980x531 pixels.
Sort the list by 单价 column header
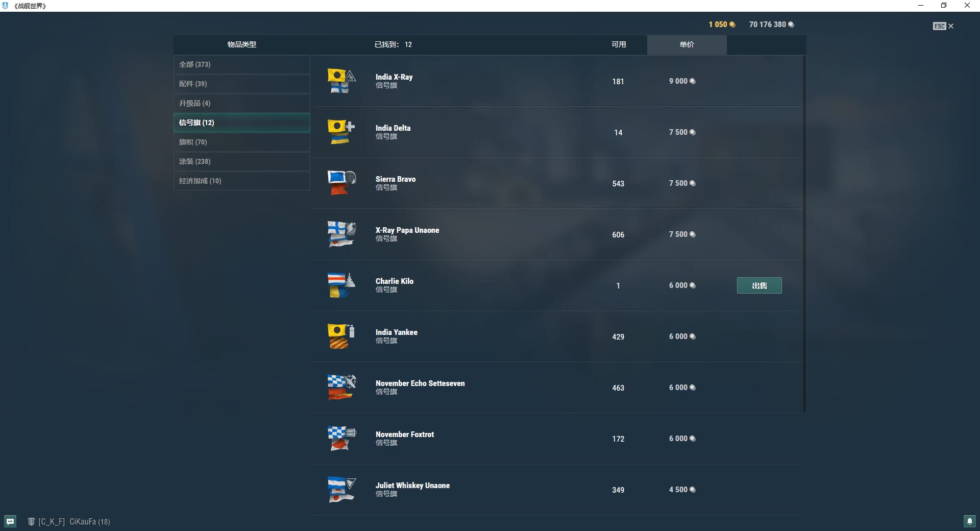tap(687, 45)
